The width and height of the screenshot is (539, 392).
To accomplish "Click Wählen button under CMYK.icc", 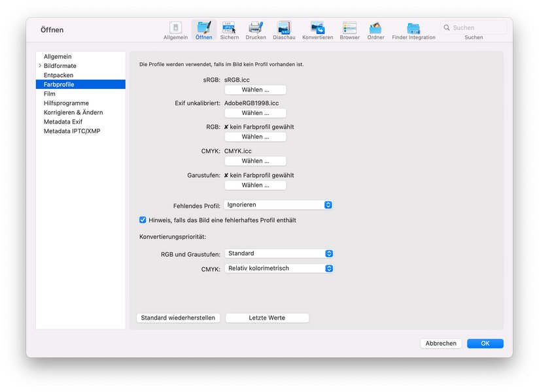I will [255, 161].
